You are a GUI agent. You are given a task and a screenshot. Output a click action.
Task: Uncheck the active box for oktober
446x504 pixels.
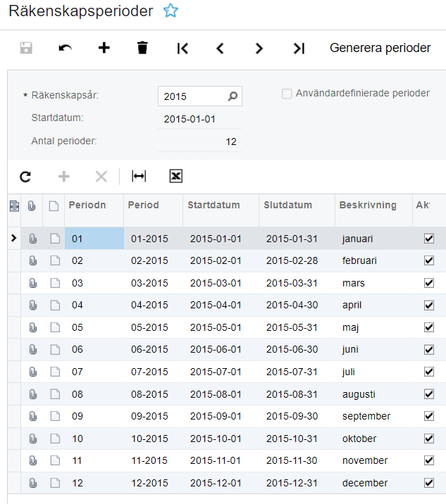(429, 439)
